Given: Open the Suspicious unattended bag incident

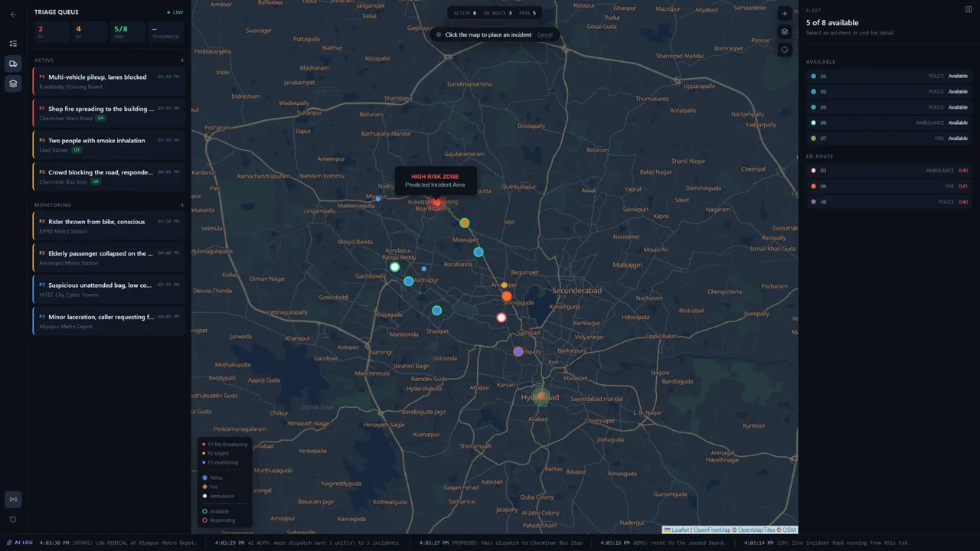Looking at the screenshot, I should click(x=109, y=289).
